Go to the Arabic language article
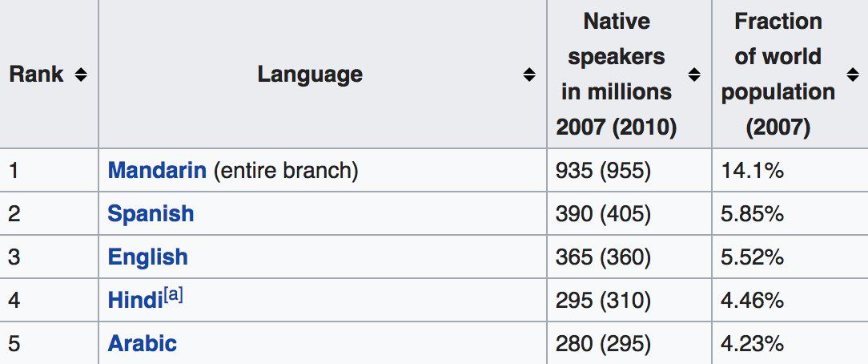 coord(142,344)
